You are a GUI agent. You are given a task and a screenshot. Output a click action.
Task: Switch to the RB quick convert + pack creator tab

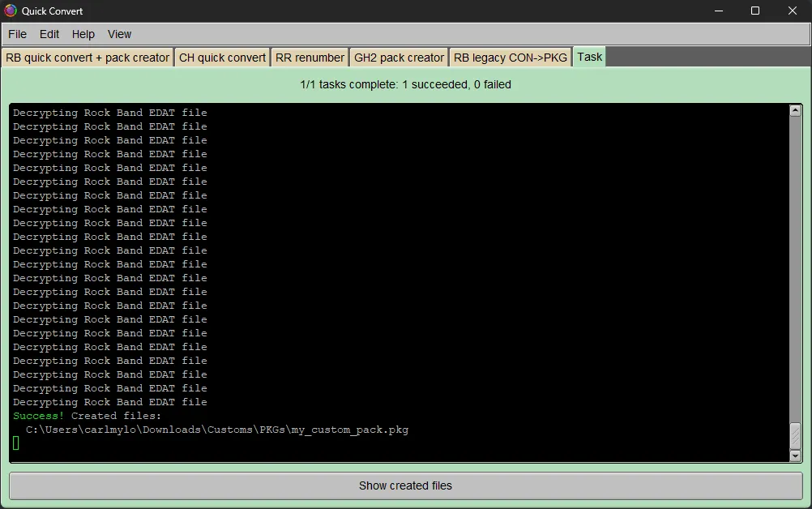(x=87, y=57)
